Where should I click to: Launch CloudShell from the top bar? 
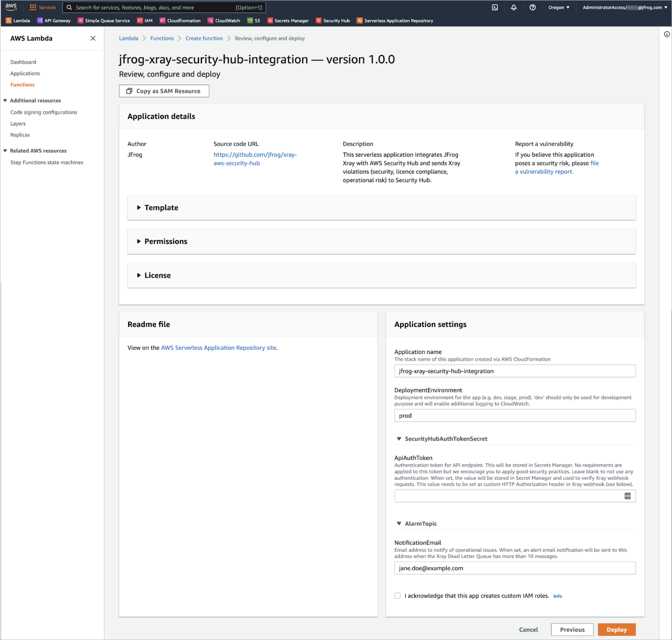click(x=494, y=7)
